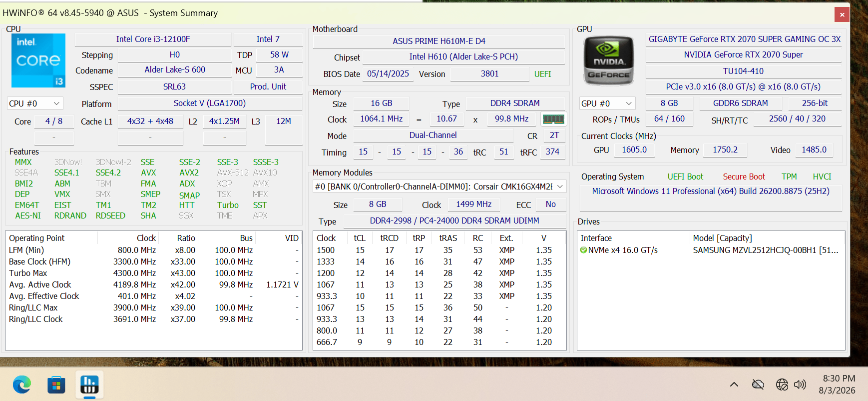Click the Intel H610 chipset field
The image size is (868, 401).
pos(463,56)
